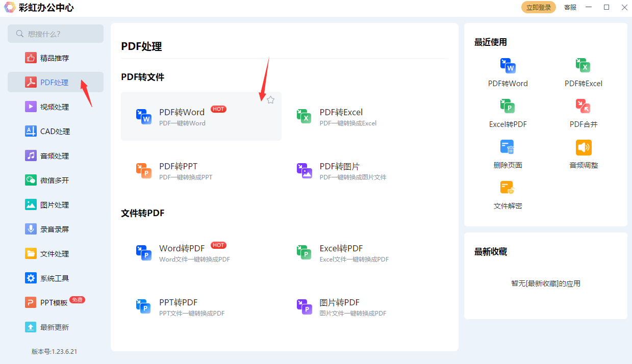Open the 图片转PDF title text
This screenshot has height=364, width=632.
click(340, 302)
